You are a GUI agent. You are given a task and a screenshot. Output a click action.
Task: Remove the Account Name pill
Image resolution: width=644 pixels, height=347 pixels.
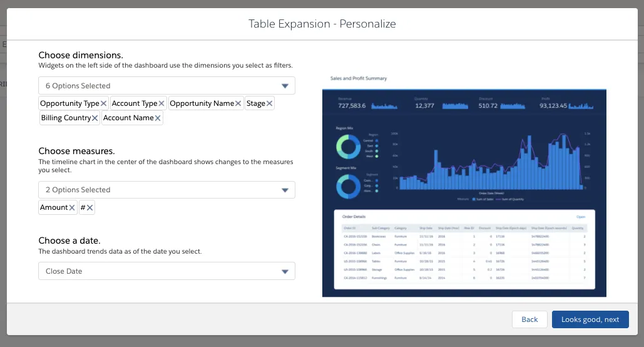(x=158, y=118)
